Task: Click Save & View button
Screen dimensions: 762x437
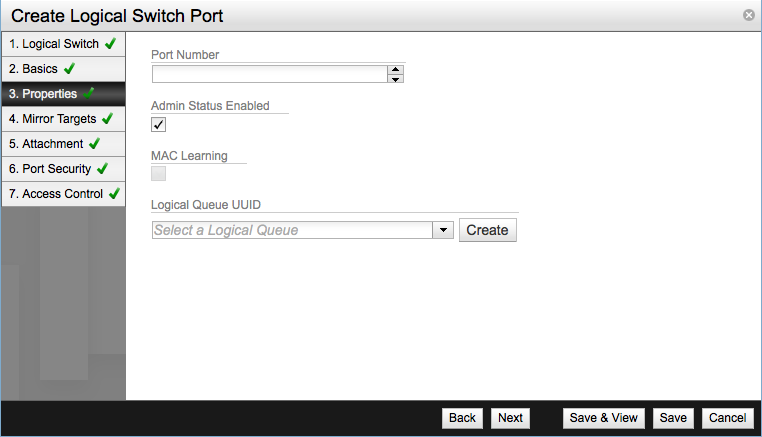Action: 603,418
